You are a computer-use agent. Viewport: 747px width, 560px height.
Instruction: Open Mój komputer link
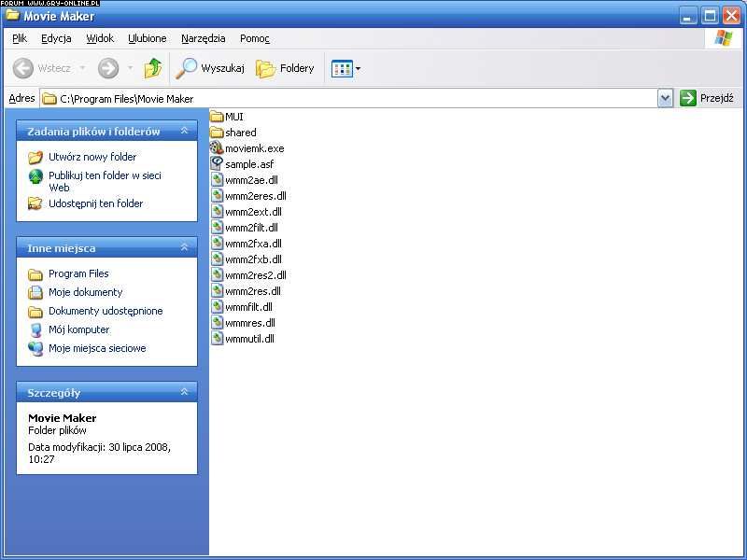coord(79,329)
